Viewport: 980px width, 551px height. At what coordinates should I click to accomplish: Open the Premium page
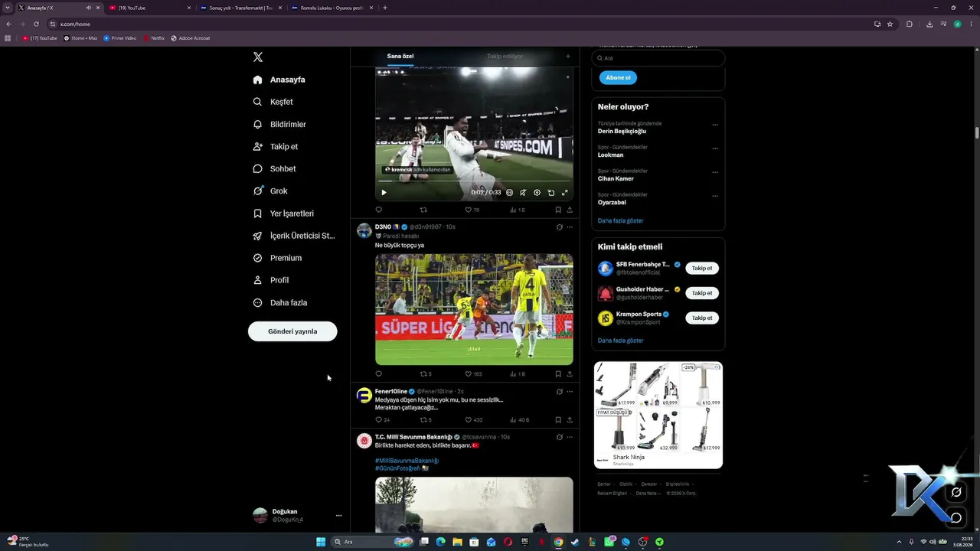click(x=277, y=258)
